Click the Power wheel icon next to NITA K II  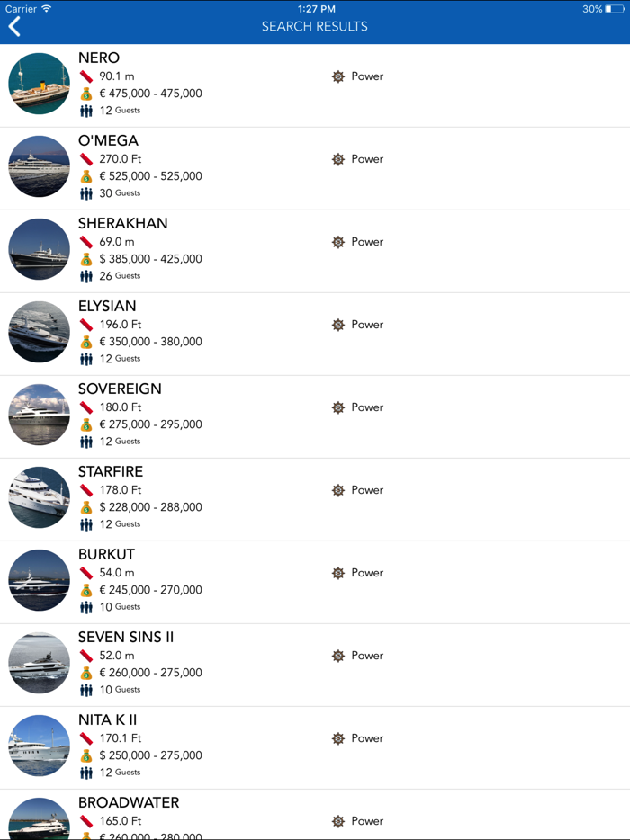[x=339, y=738]
